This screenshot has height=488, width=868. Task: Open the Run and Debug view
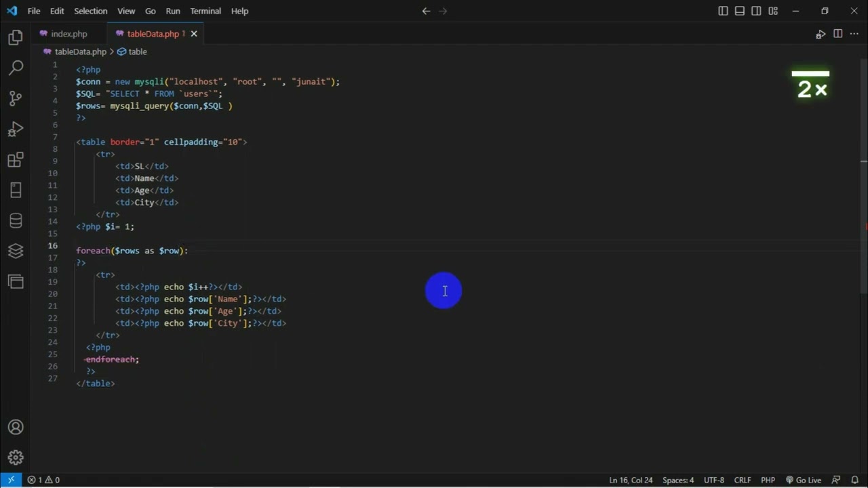click(x=15, y=129)
